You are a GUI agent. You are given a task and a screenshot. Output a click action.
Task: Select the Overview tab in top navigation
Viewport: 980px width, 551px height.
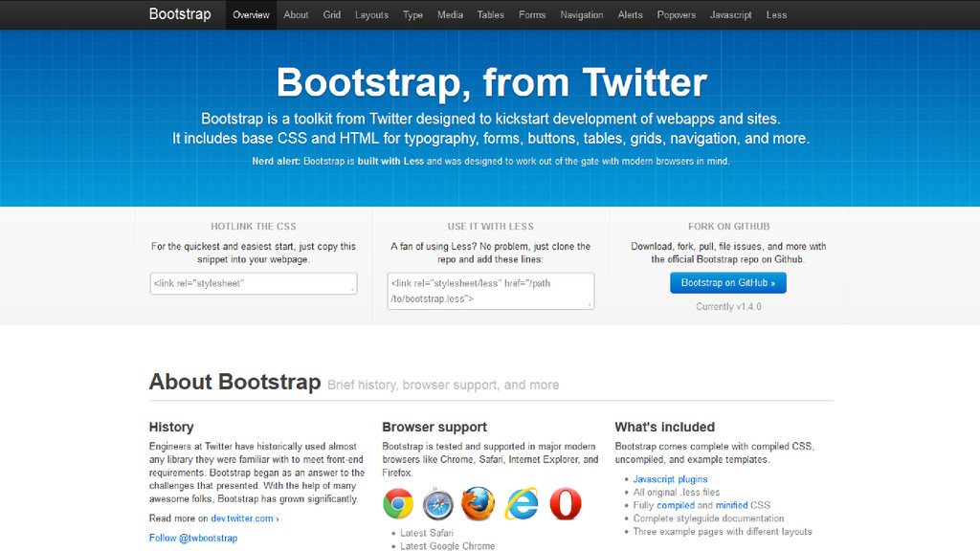(x=252, y=15)
